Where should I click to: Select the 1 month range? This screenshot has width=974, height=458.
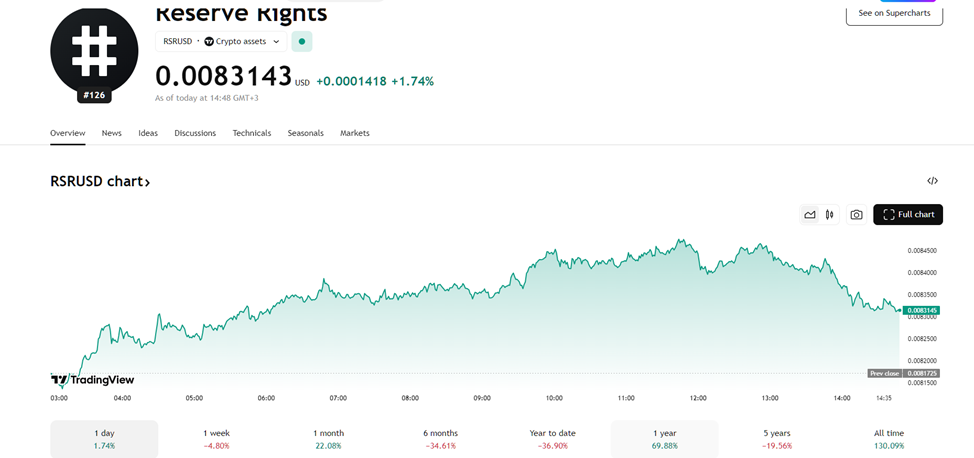(328, 439)
